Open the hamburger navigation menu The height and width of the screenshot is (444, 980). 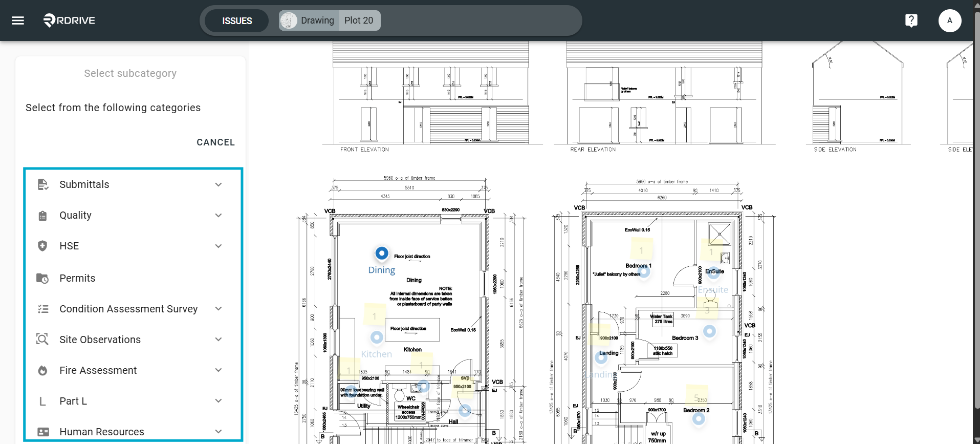tap(18, 20)
